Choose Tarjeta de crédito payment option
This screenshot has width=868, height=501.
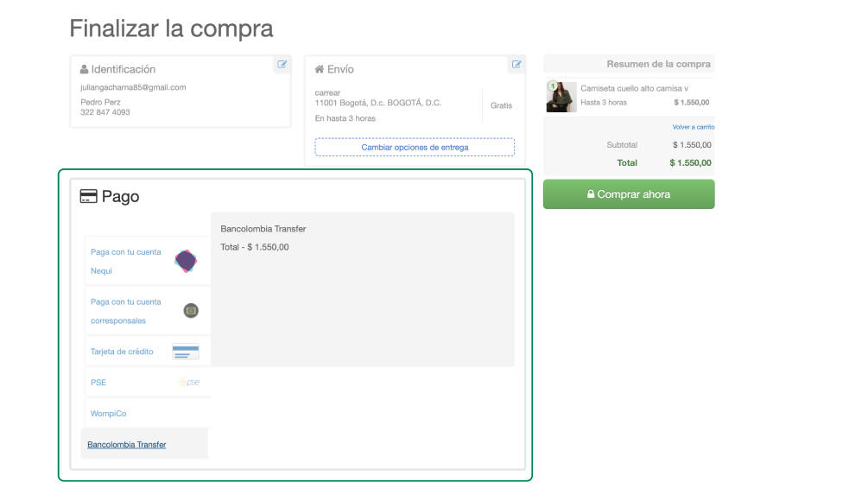point(122,352)
